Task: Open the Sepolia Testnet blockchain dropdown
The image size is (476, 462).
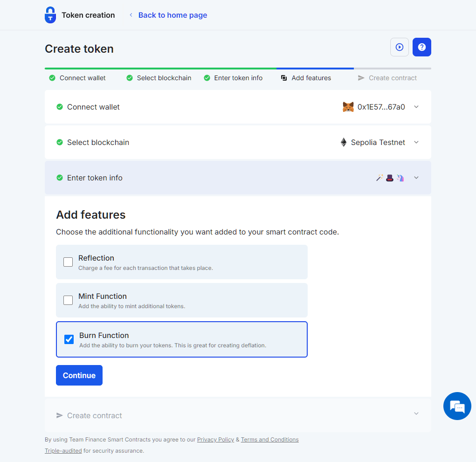Action: (x=416, y=142)
